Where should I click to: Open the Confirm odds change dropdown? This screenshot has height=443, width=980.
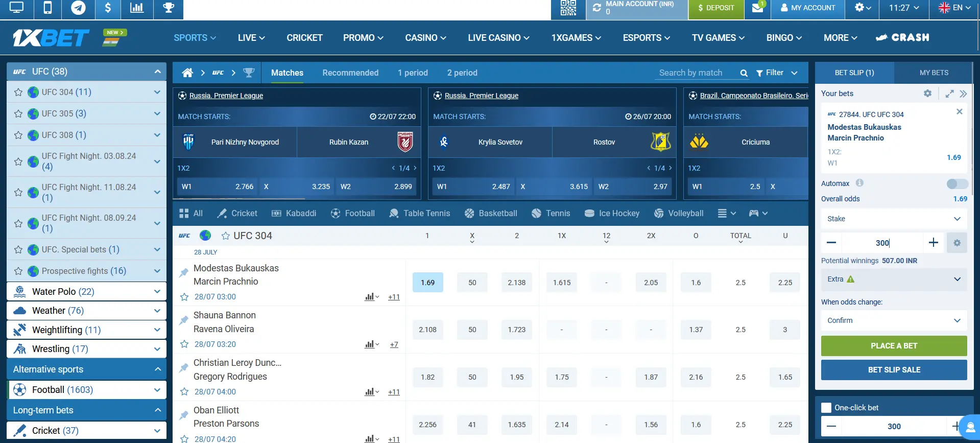(894, 320)
